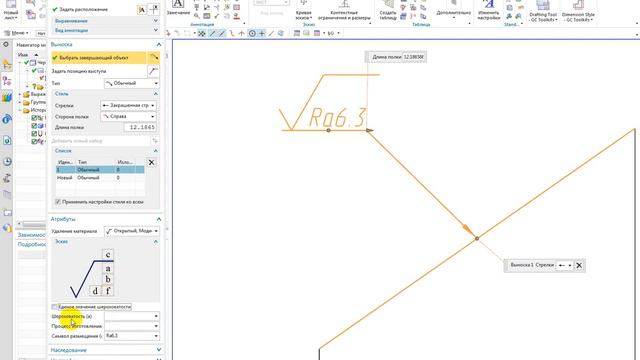Open the roughness (a) dropdown
This screenshot has height=360, width=640.
point(132,316)
